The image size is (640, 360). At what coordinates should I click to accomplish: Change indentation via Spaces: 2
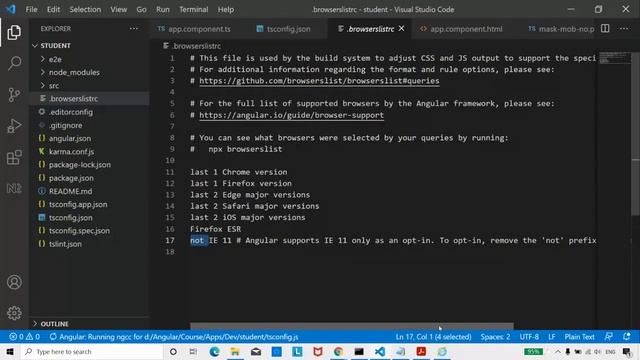click(495, 337)
